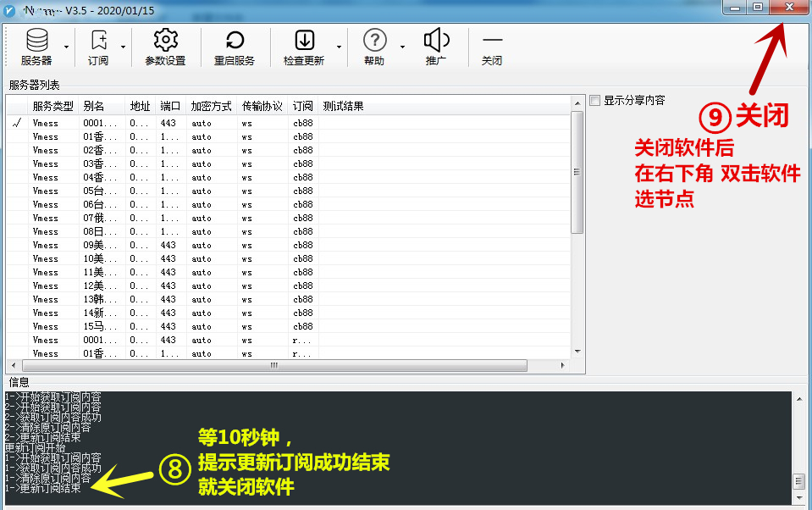Enable the 显示分享内容 checkbox
Viewport: 812px width, 510px height.
pyautogui.click(x=595, y=100)
